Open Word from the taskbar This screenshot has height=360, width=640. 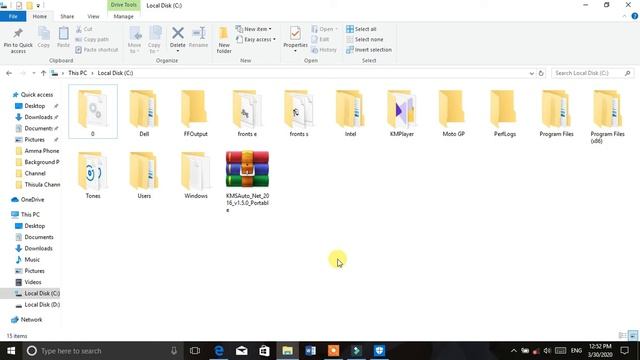click(x=310, y=351)
